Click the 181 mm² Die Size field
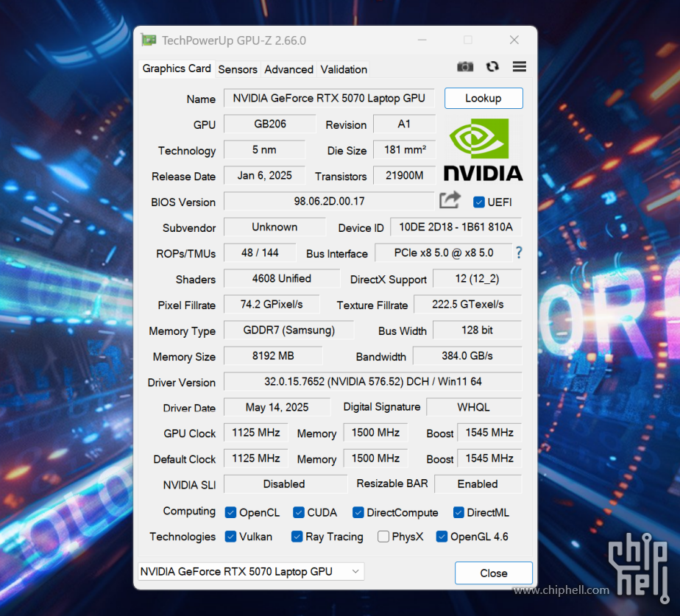Screen dimensions: 680x616 click(404, 149)
